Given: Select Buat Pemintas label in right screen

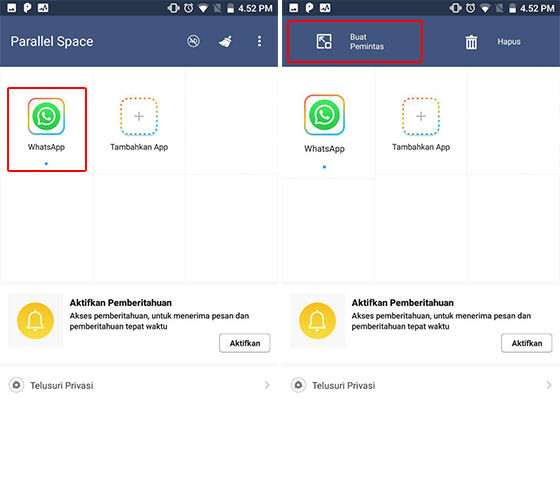Looking at the screenshot, I should [x=367, y=42].
